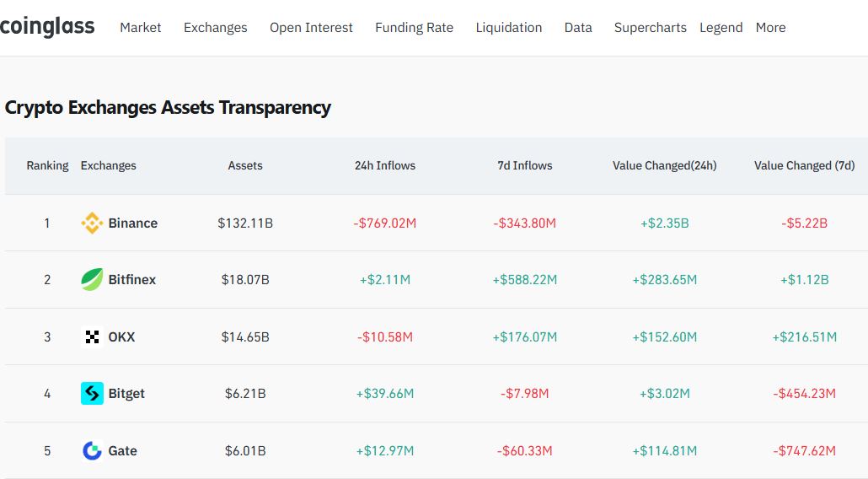Click the Binance logo icon
Screen dimensions: 868x479
click(x=92, y=223)
